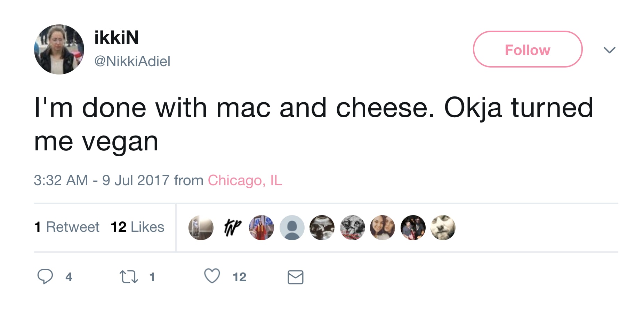This screenshot has width=644, height=314.
Task: Click the reply speech bubble icon
Action: [x=45, y=277]
